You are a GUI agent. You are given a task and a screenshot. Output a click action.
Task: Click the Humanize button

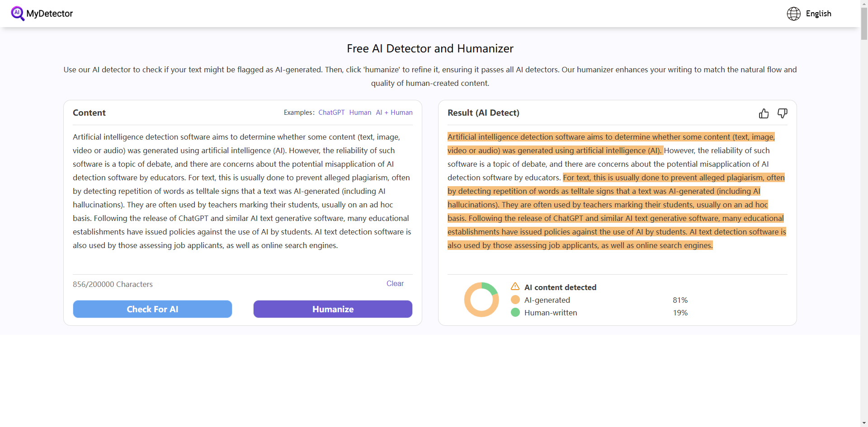coord(333,309)
